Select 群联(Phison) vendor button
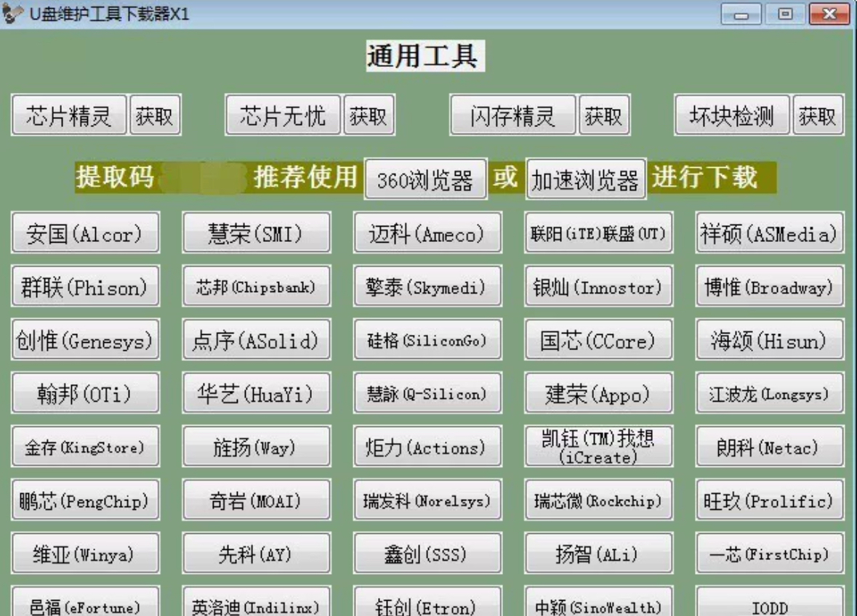857x616 pixels. click(x=85, y=286)
